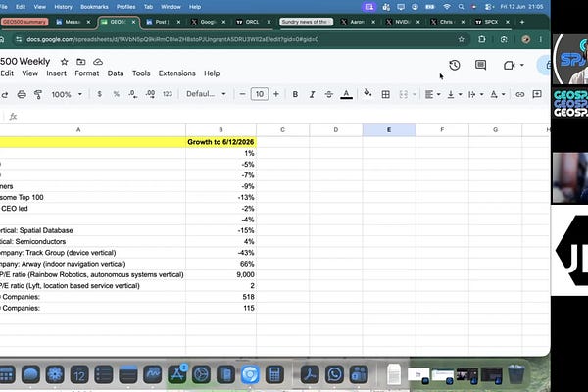Screen dimensions: 588x392
Task: Select the paint format tool
Action: (x=38, y=94)
